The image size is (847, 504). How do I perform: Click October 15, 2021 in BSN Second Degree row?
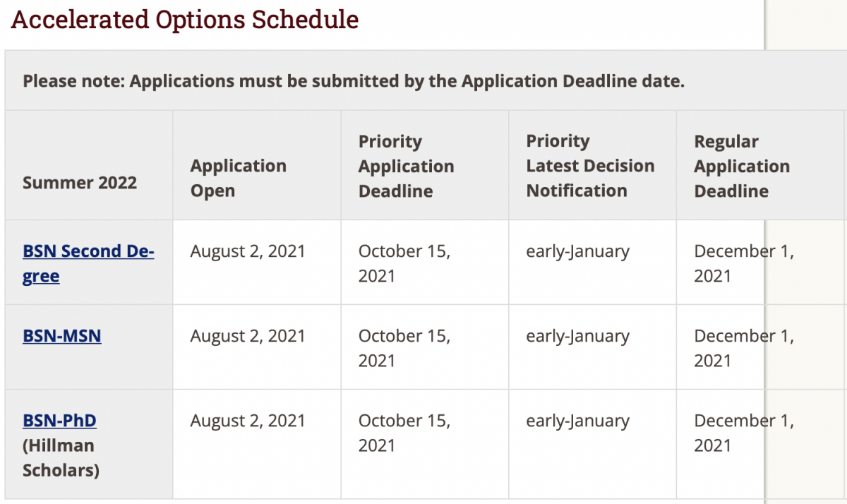404,263
